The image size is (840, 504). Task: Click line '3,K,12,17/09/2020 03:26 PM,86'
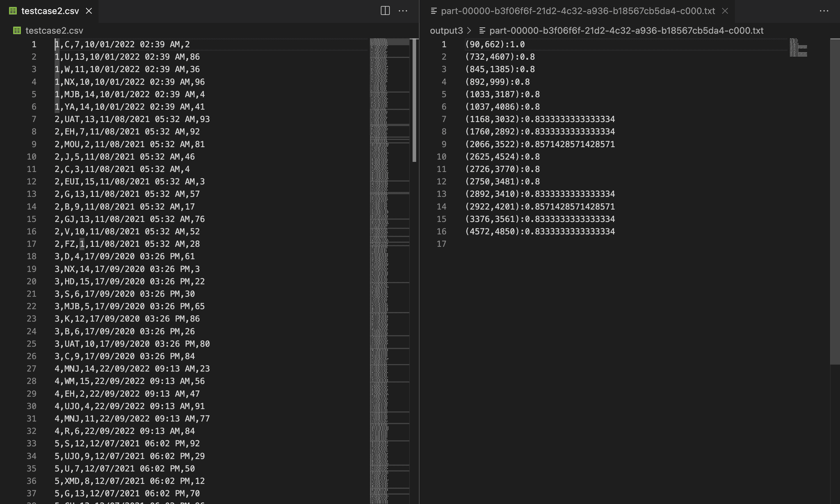127,319
